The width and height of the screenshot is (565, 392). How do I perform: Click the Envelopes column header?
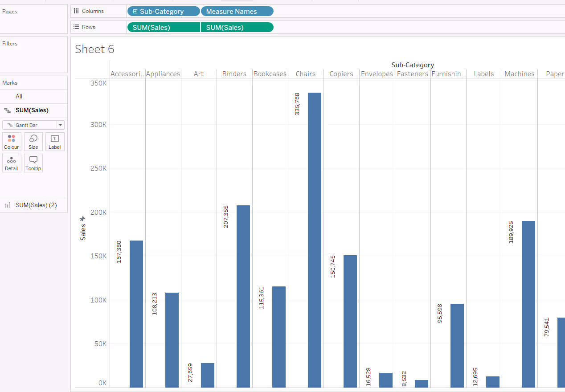coord(377,74)
